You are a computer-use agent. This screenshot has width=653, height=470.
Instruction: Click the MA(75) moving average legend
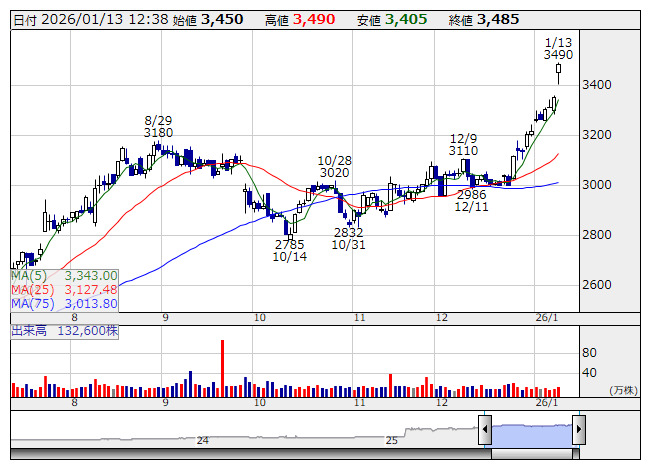64,303
